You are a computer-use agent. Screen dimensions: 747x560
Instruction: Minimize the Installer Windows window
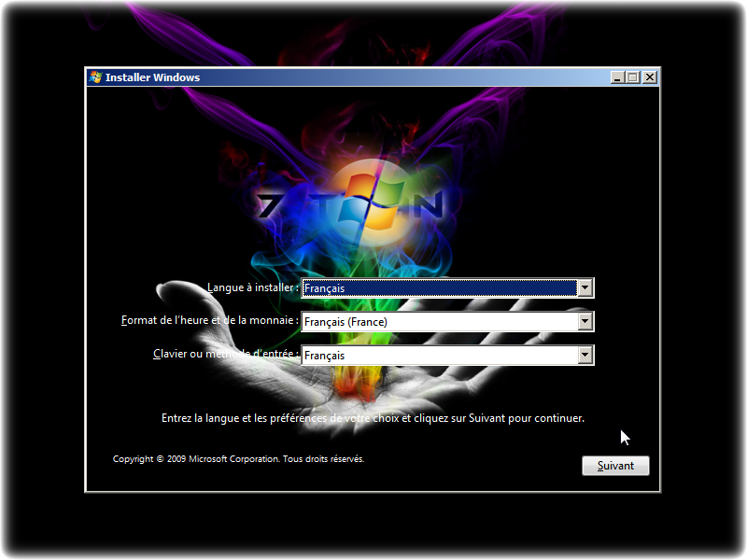617,77
